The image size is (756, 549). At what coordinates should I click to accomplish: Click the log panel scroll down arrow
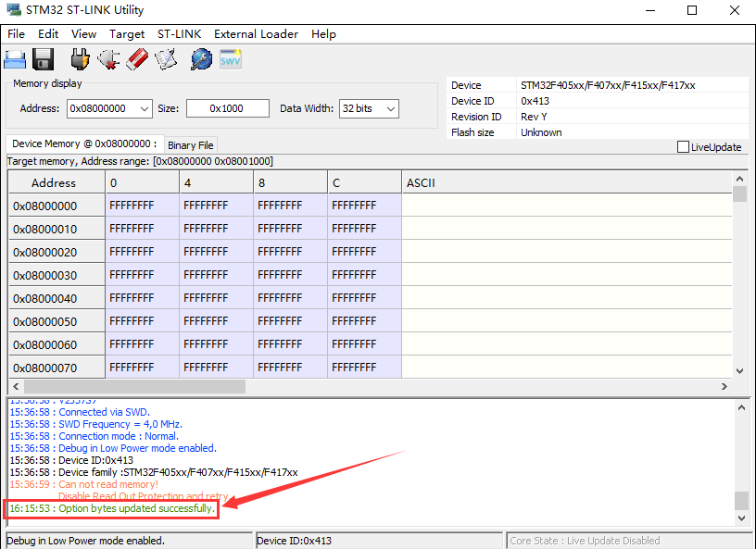(x=741, y=518)
